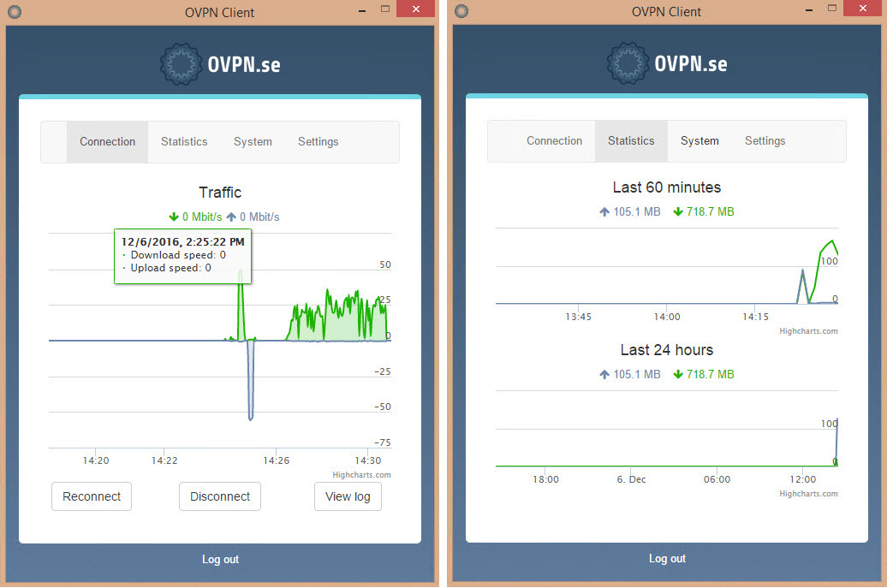The image size is (887, 588).
Task: Click the title bar app icon of right window
Action: coord(461,11)
